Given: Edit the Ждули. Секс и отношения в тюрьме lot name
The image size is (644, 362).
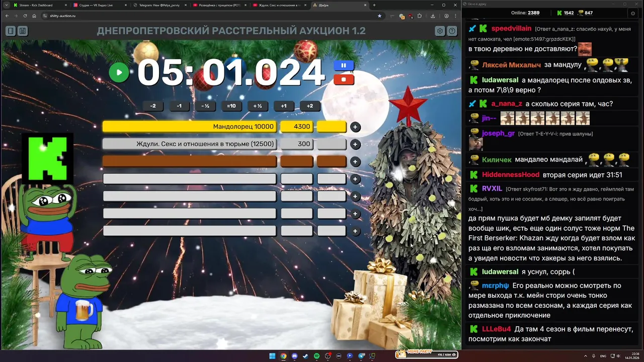Looking at the screenshot, I should pyautogui.click(x=190, y=144).
